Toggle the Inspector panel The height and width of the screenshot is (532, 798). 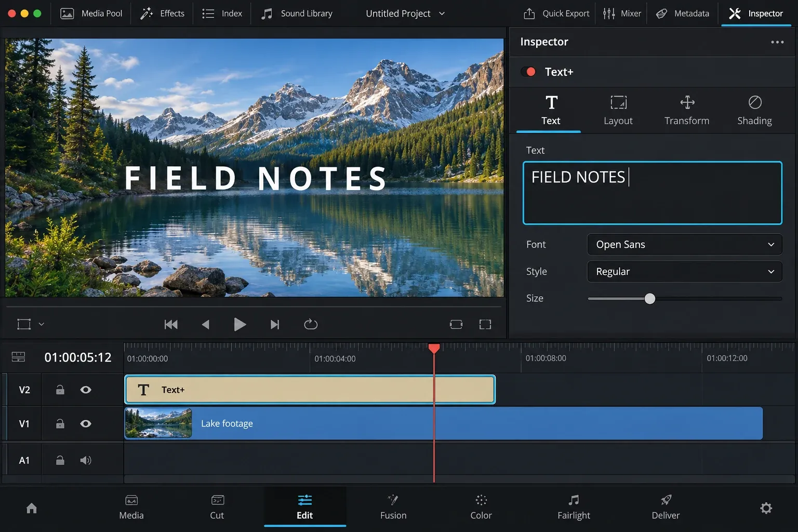pos(756,14)
